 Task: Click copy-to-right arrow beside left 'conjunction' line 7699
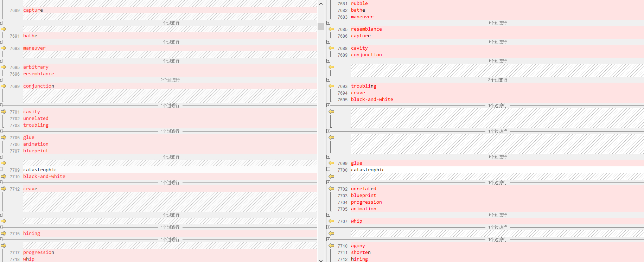(4, 86)
